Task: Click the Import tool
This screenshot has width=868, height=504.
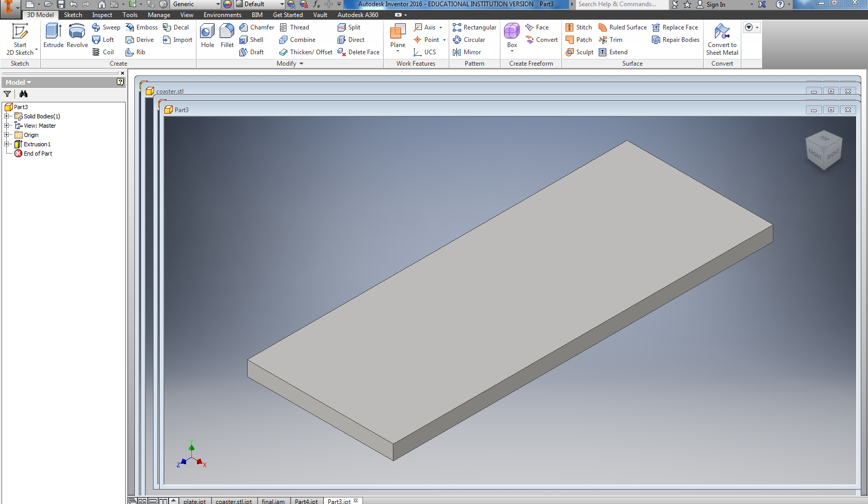Action: tap(177, 40)
